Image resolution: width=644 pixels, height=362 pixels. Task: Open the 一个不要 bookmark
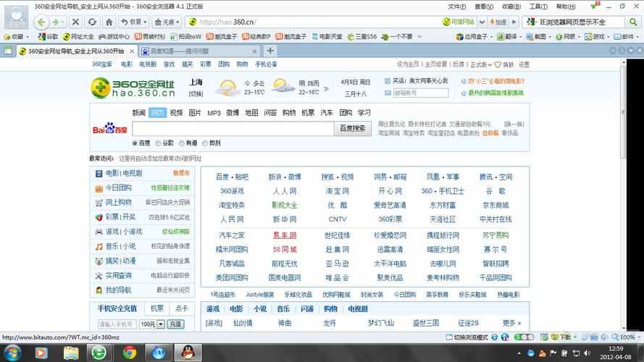pyautogui.click(x=397, y=36)
